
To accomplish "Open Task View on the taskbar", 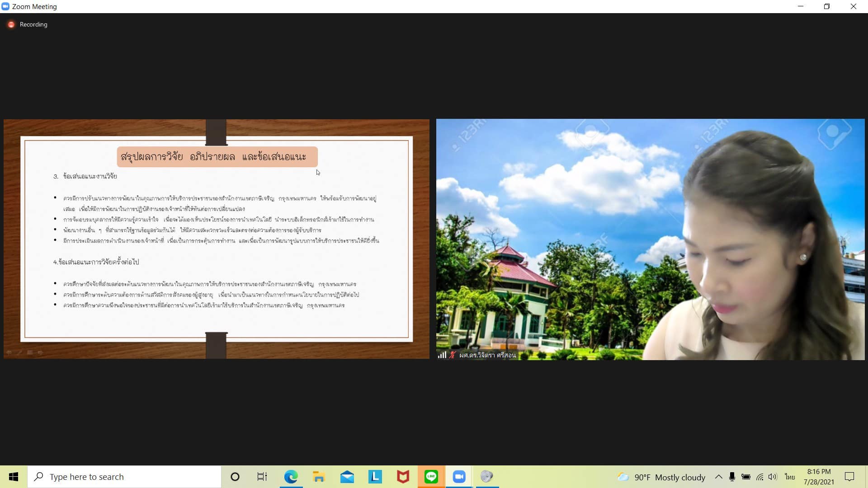I will coord(262,477).
